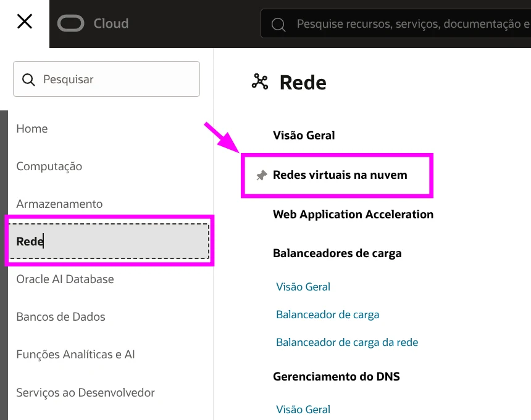Click the network icon beside the Rede title
This screenshot has height=420, width=531.
pos(260,82)
